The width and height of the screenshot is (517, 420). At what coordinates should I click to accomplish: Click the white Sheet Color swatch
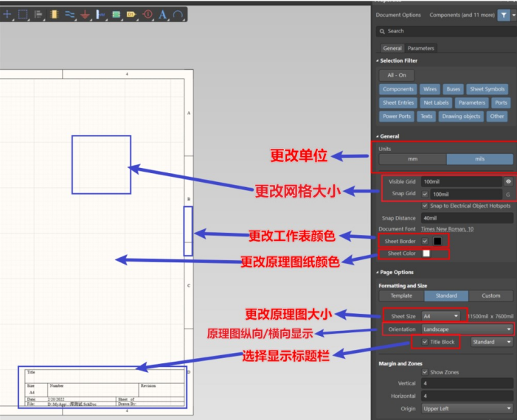[x=426, y=253]
